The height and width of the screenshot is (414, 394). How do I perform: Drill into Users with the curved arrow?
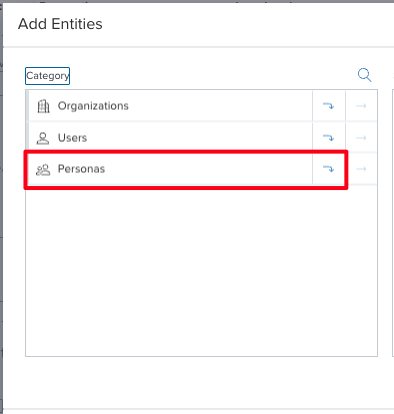tap(329, 138)
